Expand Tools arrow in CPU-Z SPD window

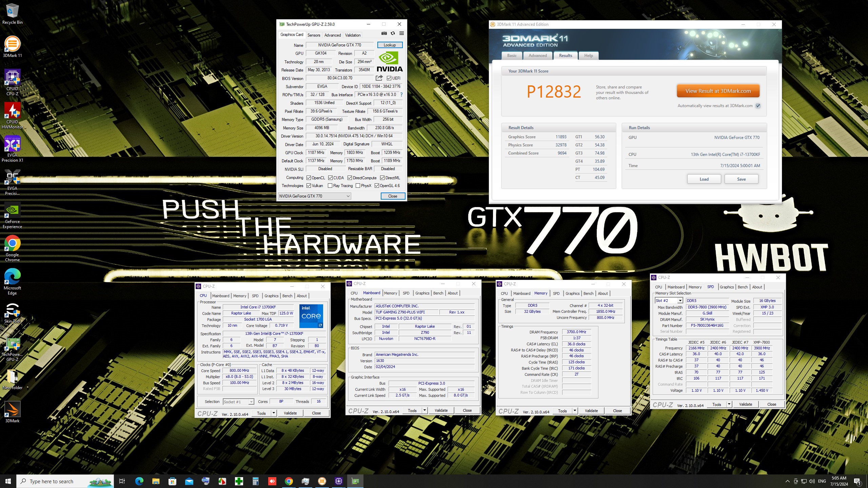pyautogui.click(x=729, y=404)
